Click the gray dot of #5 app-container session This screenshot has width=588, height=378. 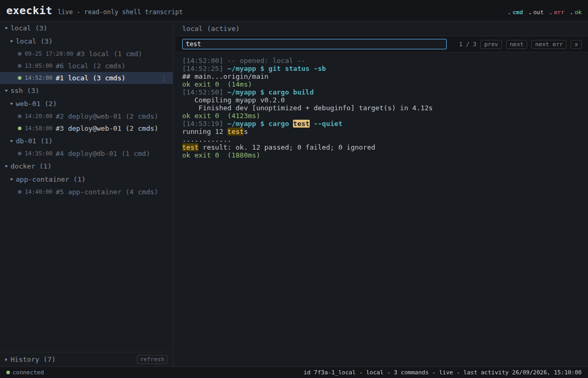click(19, 192)
